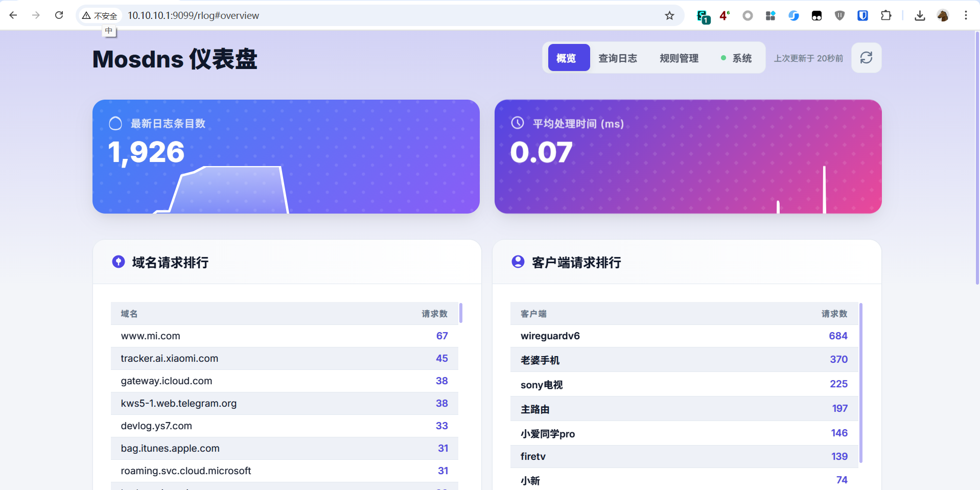Switch to the 查询日志 tab

tap(618, 58)
